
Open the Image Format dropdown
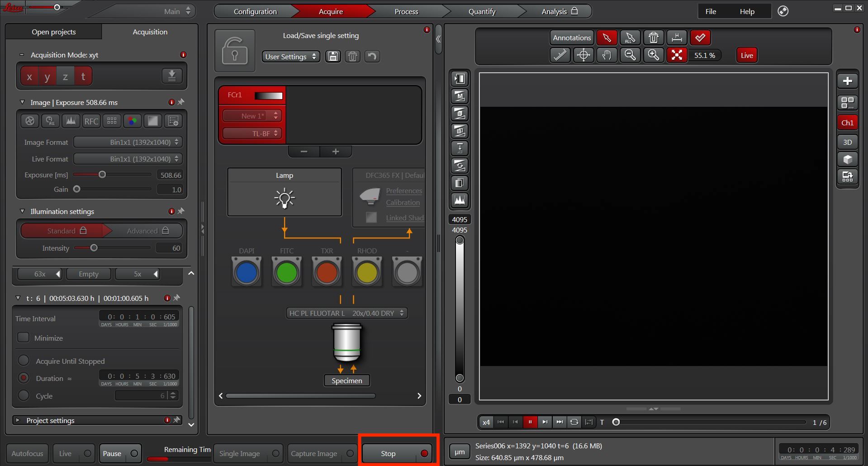pos(128,142)
